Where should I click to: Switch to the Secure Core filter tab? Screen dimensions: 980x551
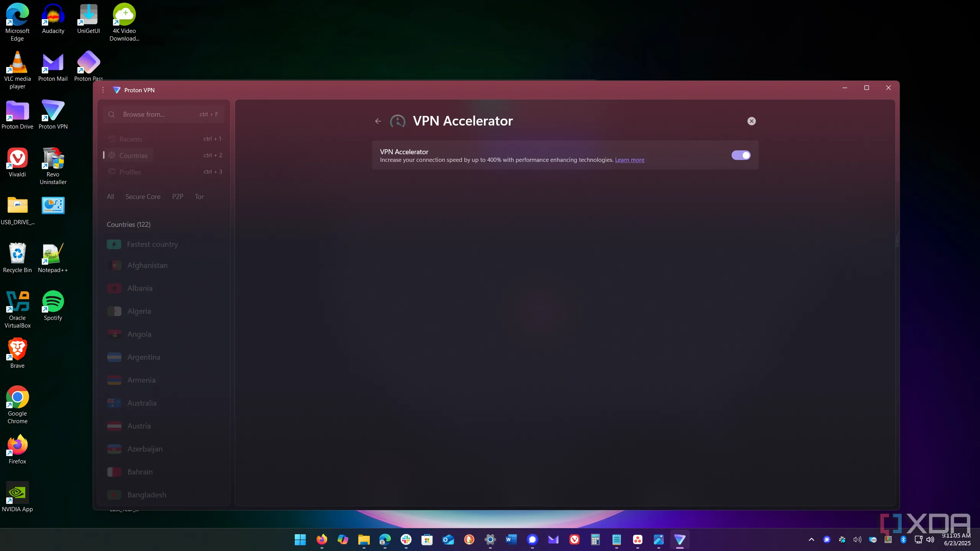click(142, 196)
